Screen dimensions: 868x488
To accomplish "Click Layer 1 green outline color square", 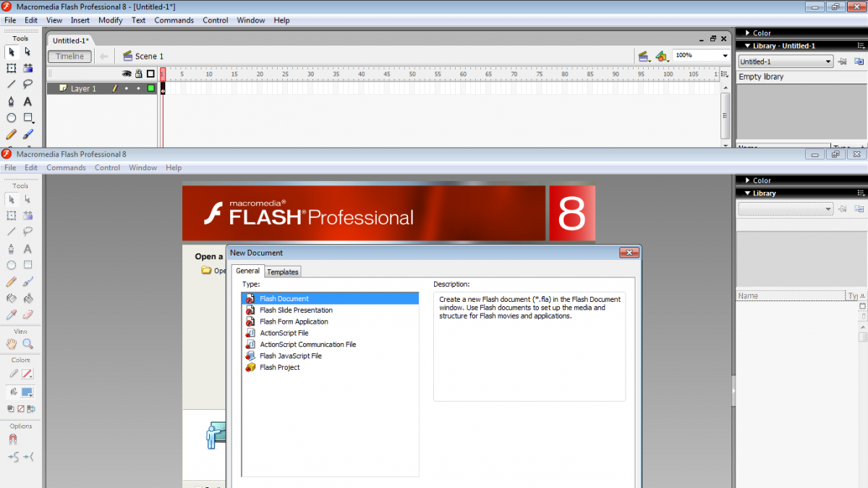I will [150, 88].
